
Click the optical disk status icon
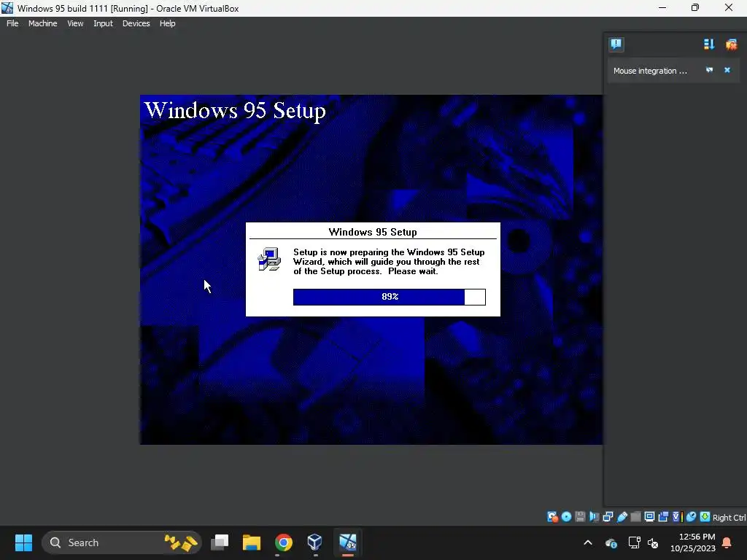pyautogui.click(x=566, y=517)
